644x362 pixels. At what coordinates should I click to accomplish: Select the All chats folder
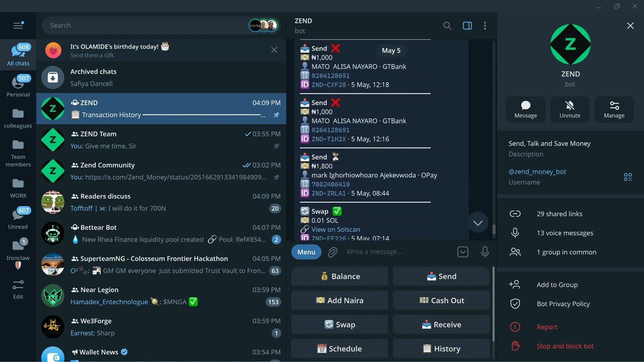pos(18,55)
